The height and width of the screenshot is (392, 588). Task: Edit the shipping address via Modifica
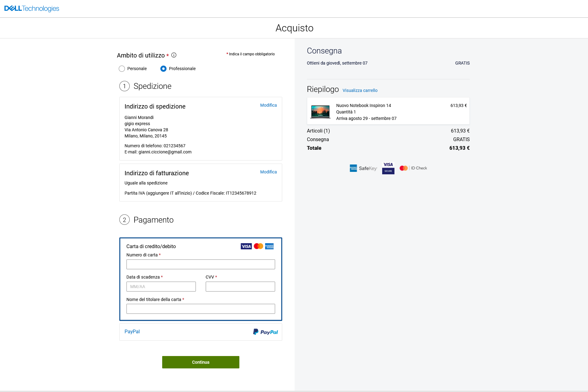click(x=268, y=105)
